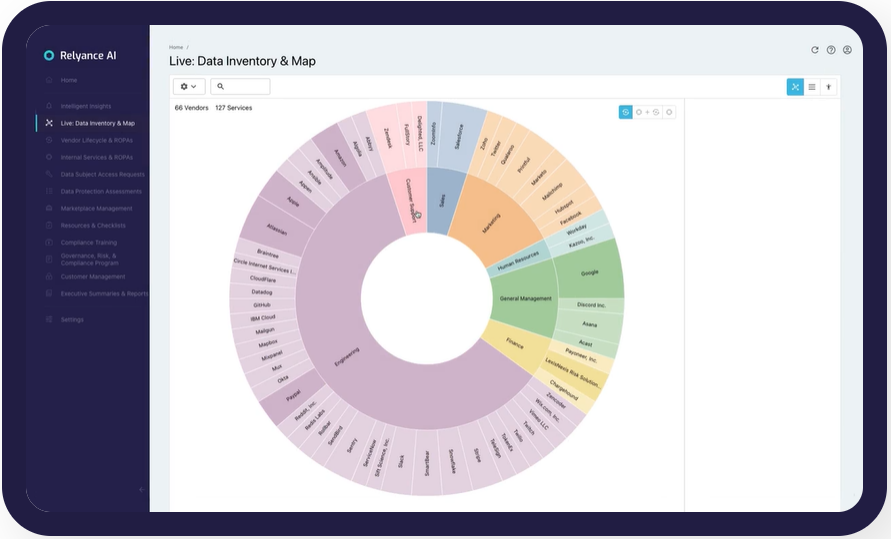
Task: Expand the gear settings dropdown
Action: pos(189,87)
